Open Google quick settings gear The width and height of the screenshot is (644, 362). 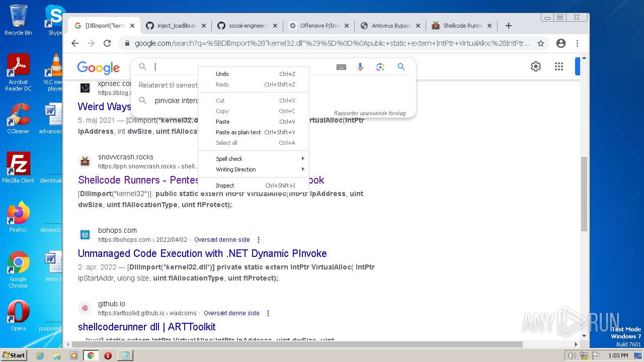tap(536, 66)
